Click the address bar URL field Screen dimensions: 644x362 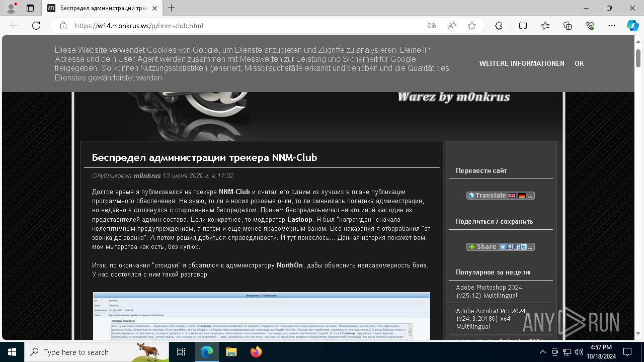point(247,26)
